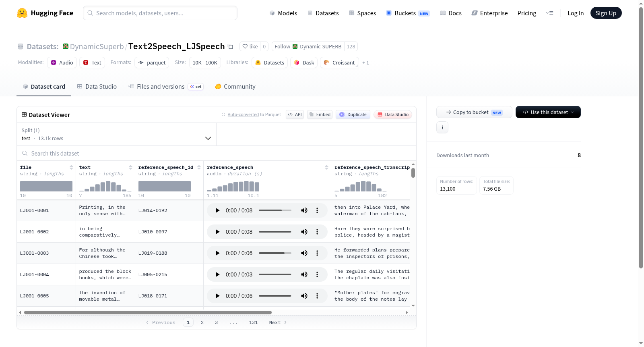Viewport: 644px width, 347px height.
Task: Open Data Studio from the viewer header
Action: coord(393,114)
